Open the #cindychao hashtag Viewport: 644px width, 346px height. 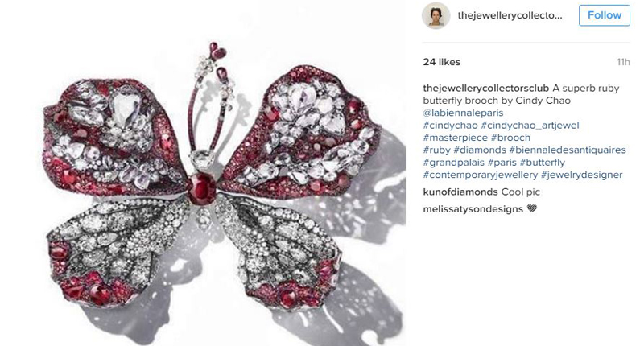(450, 126)
